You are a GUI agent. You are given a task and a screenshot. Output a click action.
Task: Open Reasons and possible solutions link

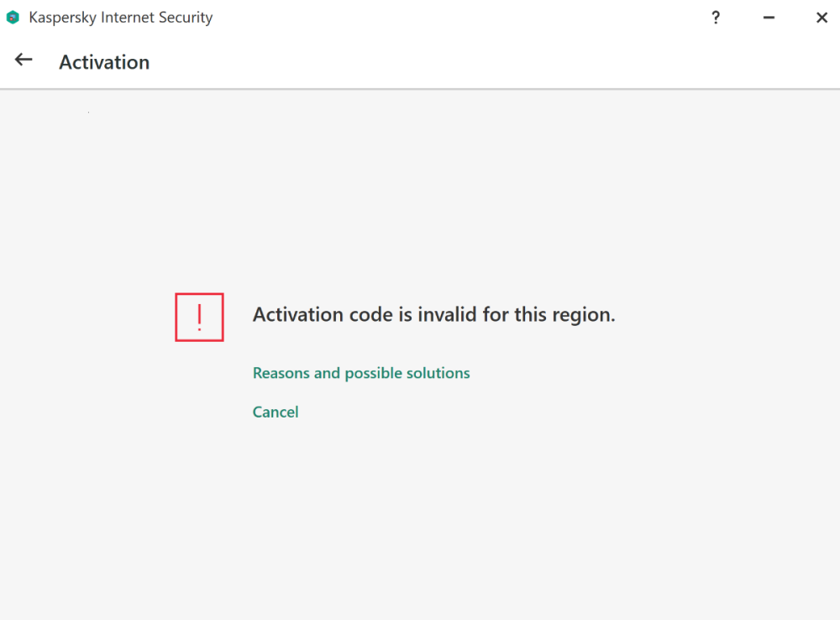(361, 373)
